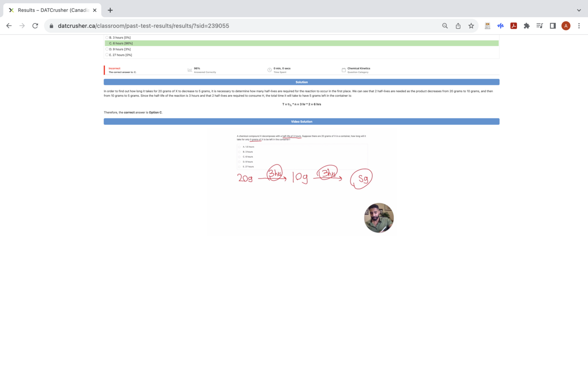Toggle the browser side panel
Image resolution: width=588 pixels, height=368 pixels.
[553, 26]
